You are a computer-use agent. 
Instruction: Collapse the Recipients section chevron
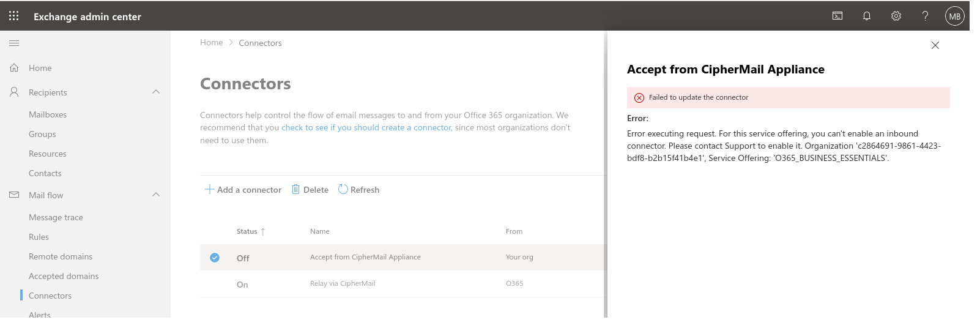click(156, 92)
